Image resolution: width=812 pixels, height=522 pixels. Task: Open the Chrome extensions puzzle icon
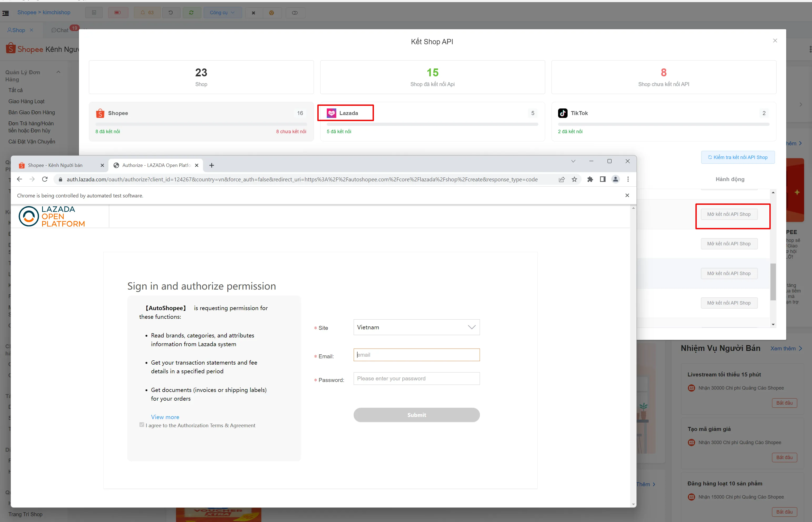pos(590,179)
